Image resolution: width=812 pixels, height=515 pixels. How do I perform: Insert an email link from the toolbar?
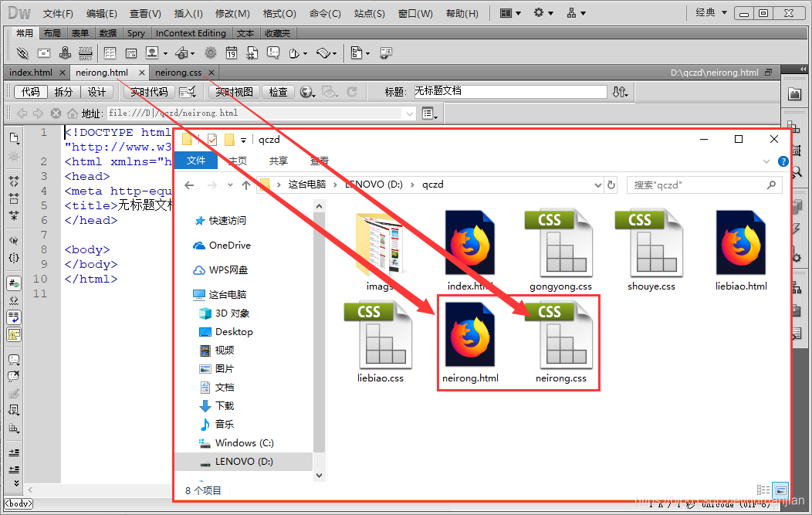[x=44, y=53]
